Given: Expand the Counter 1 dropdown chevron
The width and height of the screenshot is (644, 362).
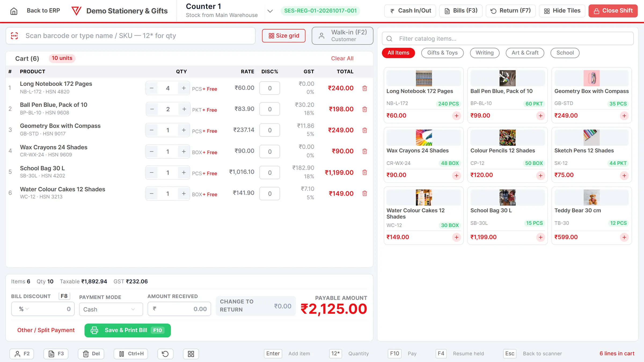Looking at the screenshot, I should (x=270, y=11).
